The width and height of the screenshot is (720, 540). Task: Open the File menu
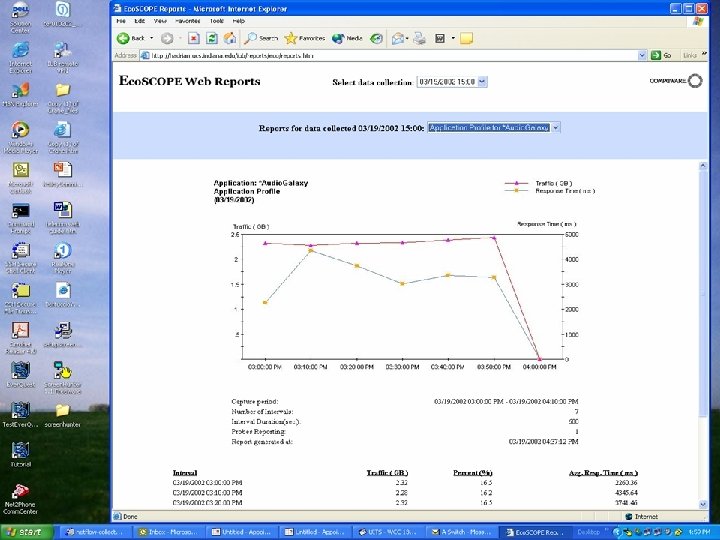[121, 21]
